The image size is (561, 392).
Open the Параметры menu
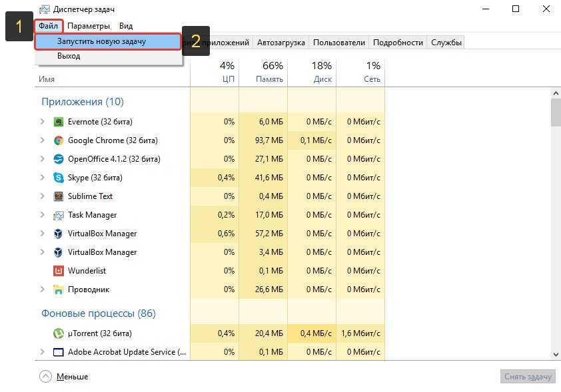point(90,26)
